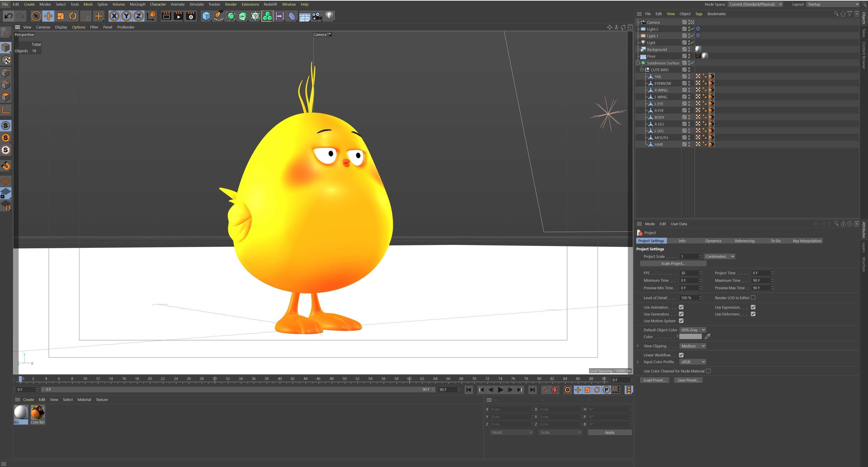Click Scale Project button
This screenshot has height=467, width=868.
(x=673, y=263)
